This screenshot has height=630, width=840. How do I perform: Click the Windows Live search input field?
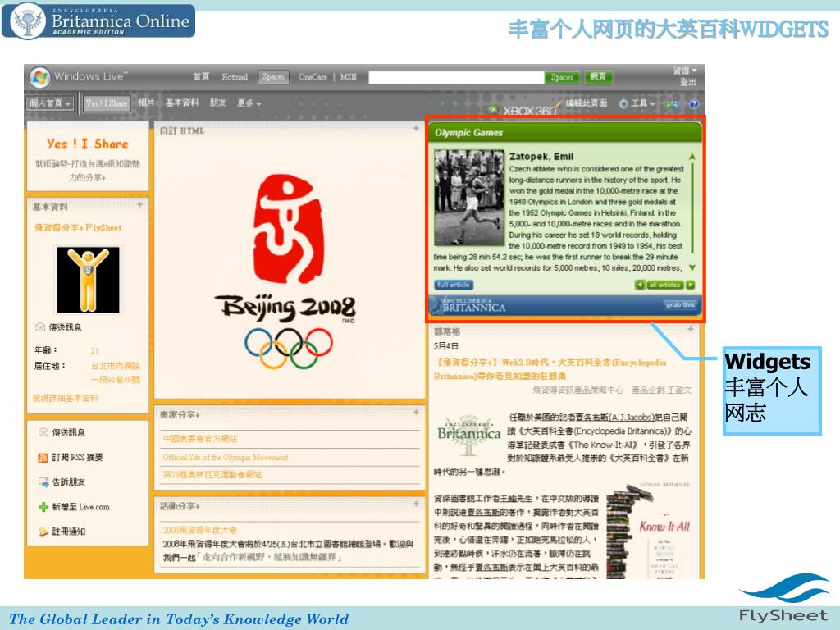[456, 77]
